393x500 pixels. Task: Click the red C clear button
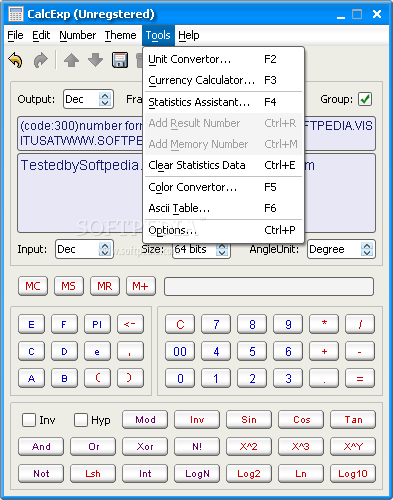(x=180, y=324)
